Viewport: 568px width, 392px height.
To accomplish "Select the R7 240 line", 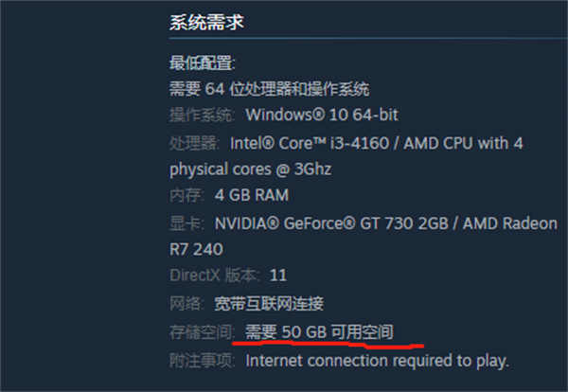I will 197,251.
